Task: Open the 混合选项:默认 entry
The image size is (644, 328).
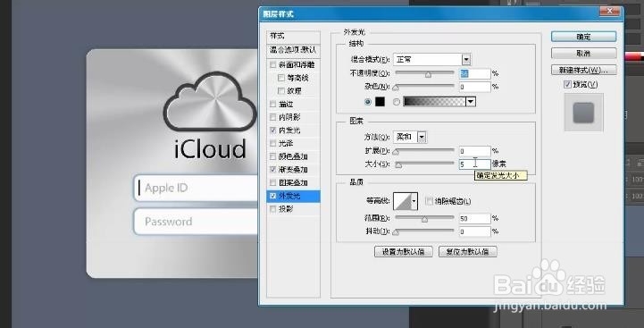Action: point(293,50)
